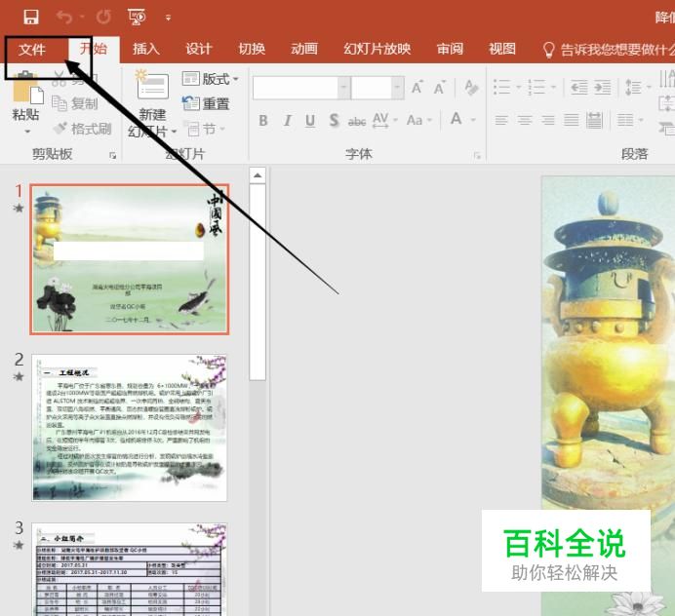The image size is (675, 616).
Task: Click the thumbnail pane scroll up arrow
Action: [258, 175]
